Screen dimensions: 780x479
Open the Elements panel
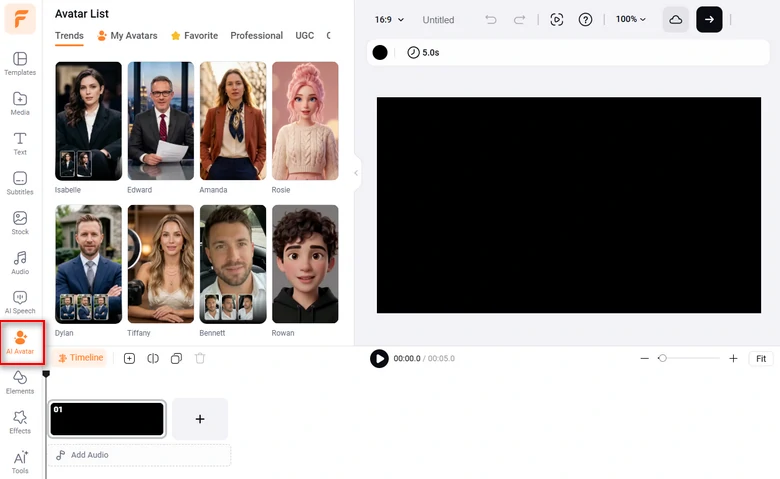click(x=20, y=383)
